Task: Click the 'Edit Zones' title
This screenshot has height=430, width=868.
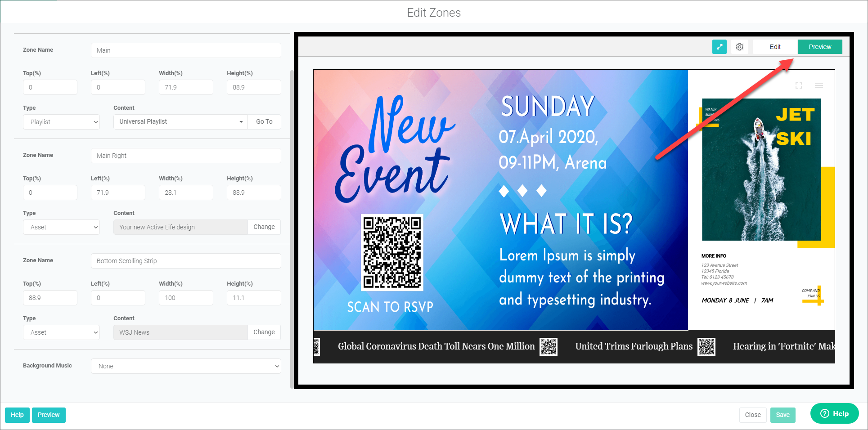Action: [434, 13]
